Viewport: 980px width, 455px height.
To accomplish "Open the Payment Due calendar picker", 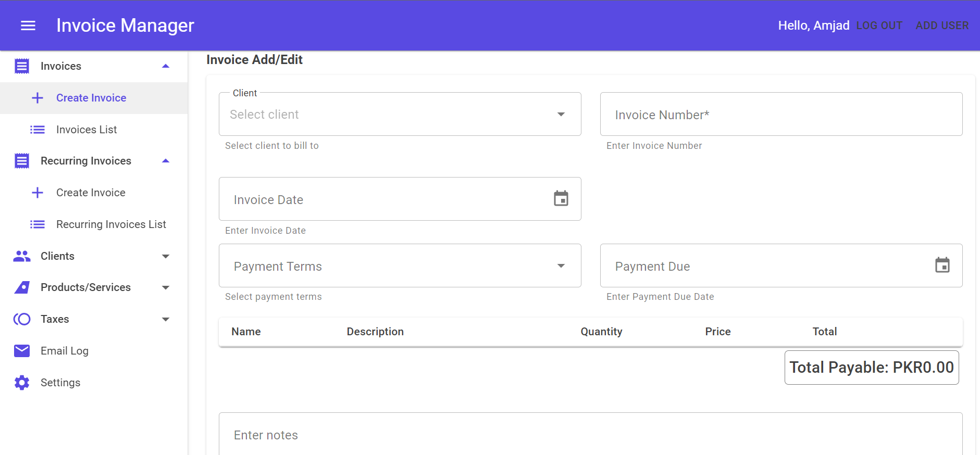I will tap(942, 265).
